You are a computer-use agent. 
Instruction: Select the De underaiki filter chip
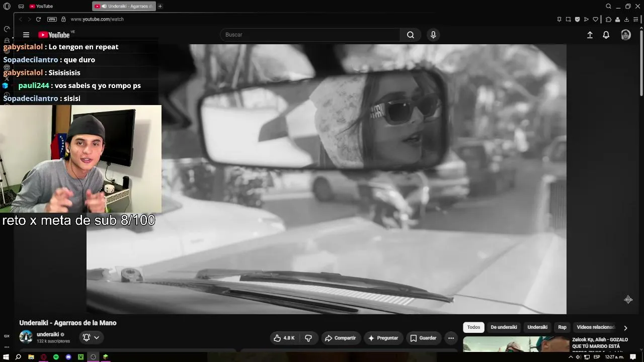(504, 327)
